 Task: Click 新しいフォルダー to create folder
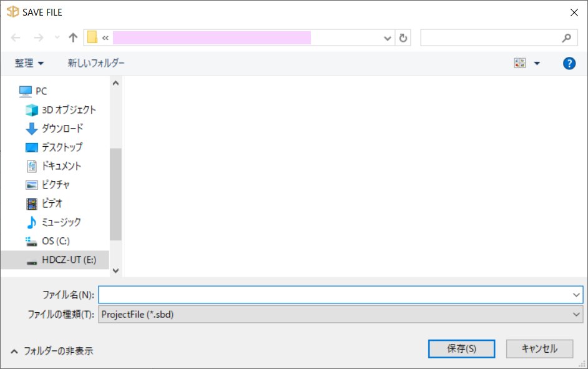96,63
